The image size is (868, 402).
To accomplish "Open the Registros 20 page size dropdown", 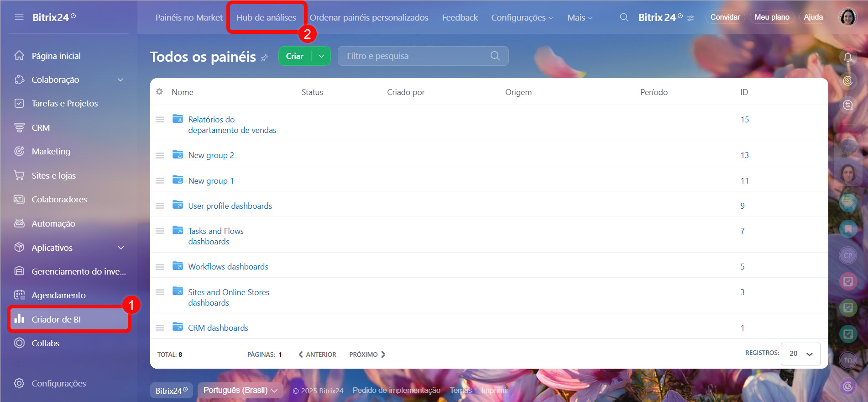I will point(800,354).
